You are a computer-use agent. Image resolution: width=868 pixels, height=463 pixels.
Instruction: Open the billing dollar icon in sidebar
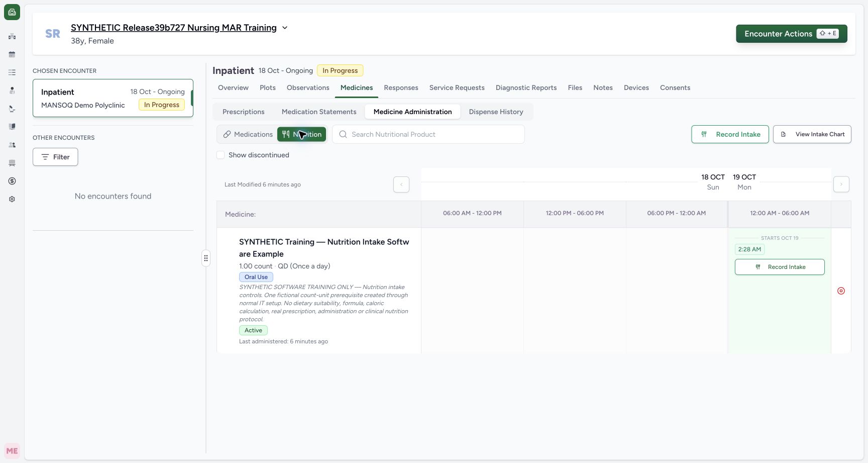[x=12, y=181]
